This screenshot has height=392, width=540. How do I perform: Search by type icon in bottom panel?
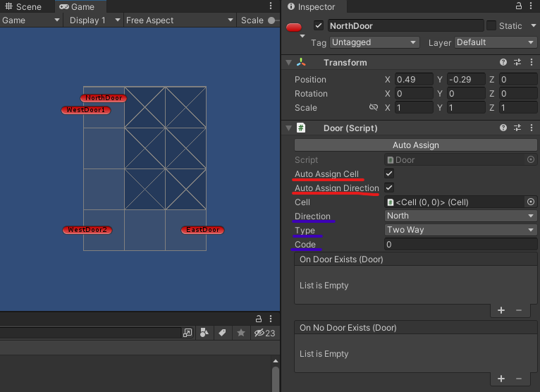(204, 333)
